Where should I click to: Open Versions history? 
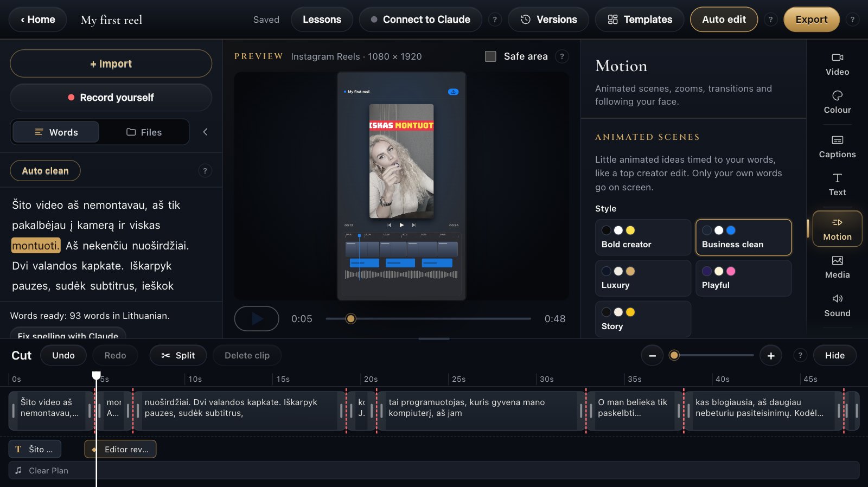point(548,20)
